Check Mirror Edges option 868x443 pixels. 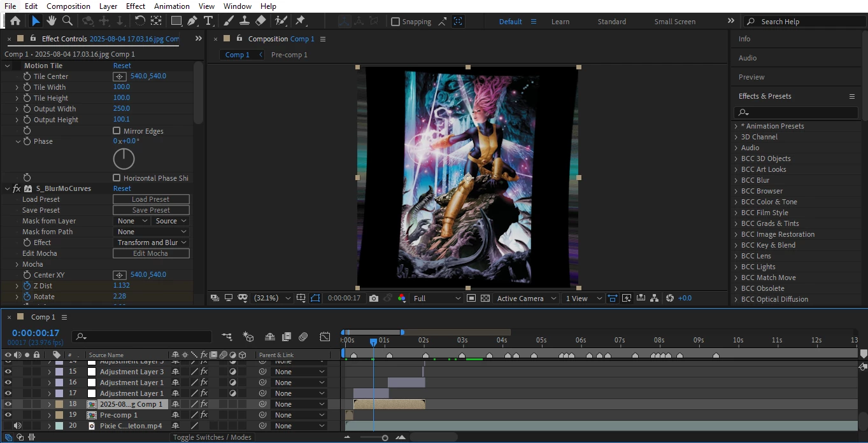[117, 131]
